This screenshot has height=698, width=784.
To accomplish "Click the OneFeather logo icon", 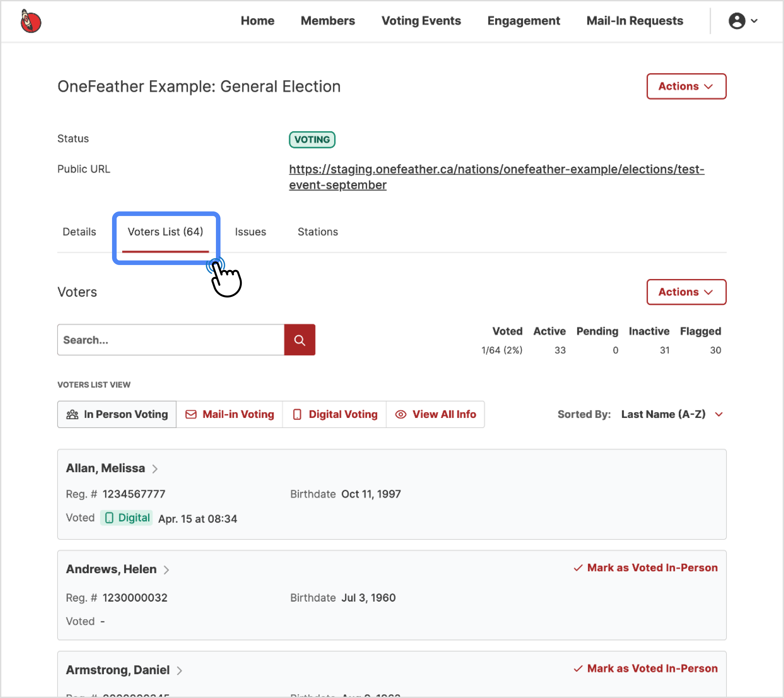I will 31,21.
